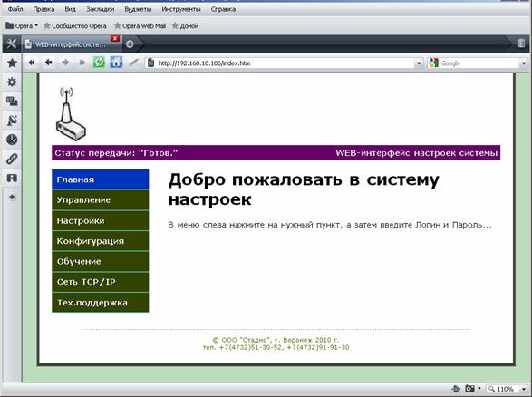
Task: Go to Главная page in side menu
Action: tap(100, 179)
